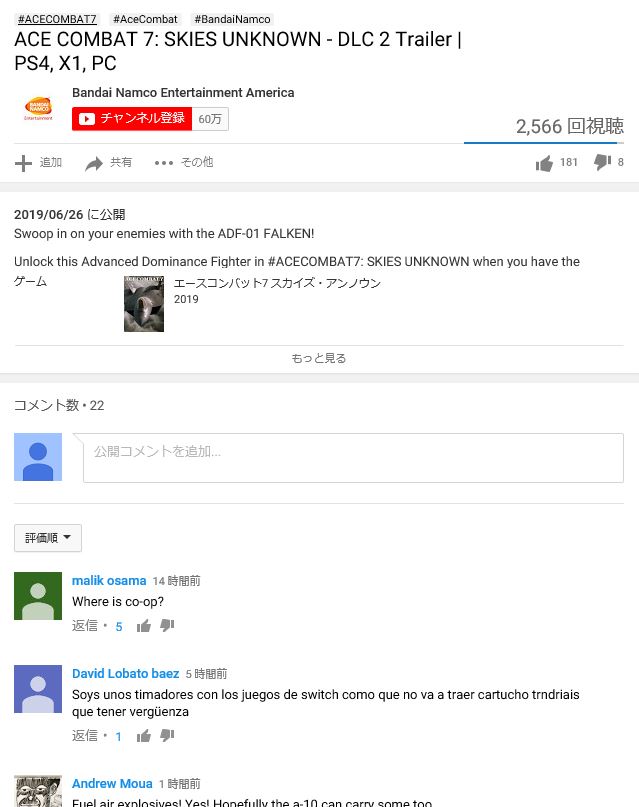Viewport: 639px width, 807px height.
Task: Open the Ace Combat 7 game cover thumbnail
Action: (144, 304)
